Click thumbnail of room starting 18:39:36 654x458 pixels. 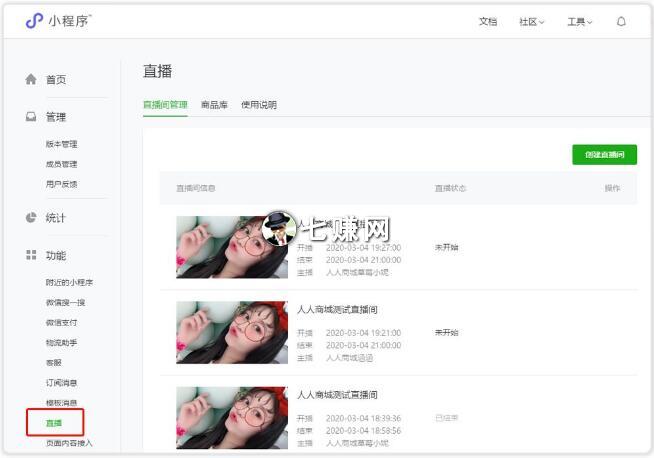232,418
